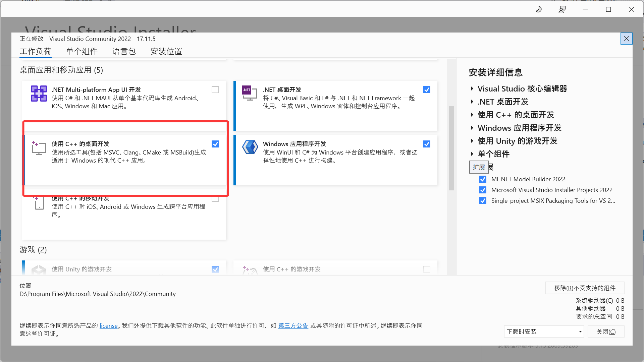The image size is (644, 362).
Task: Click the 使用 C++ 的桌面开发 workload icon
Action: 39,148
